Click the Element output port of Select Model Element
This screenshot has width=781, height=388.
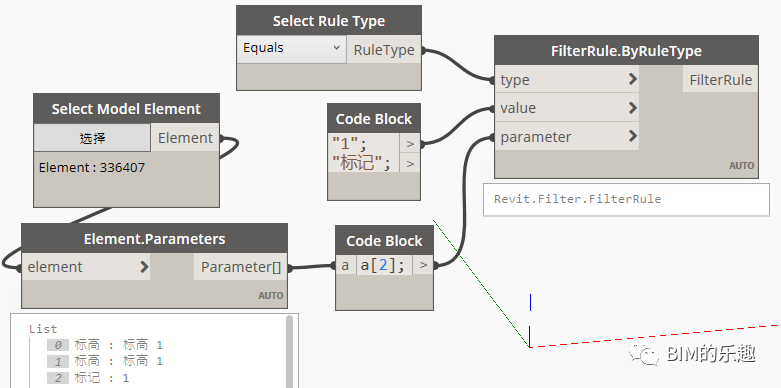tap(185, 138)
